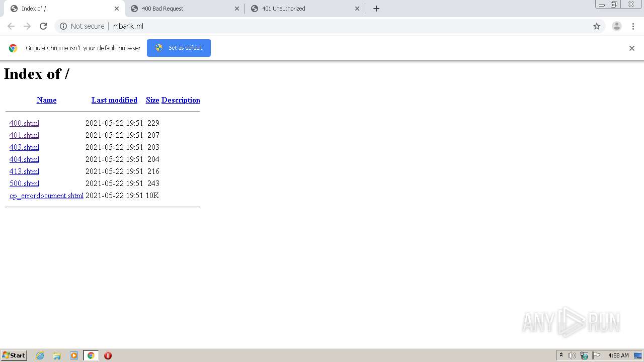Viewport: 644px width, 362px height.
Task: Close the 400 Bad Request tab
Action: [x=237, y=9]
